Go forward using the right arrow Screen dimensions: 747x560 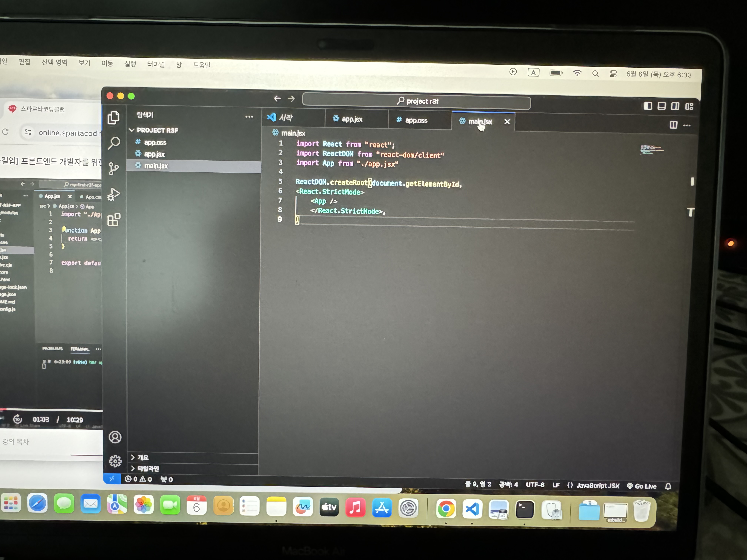[291, 99]
